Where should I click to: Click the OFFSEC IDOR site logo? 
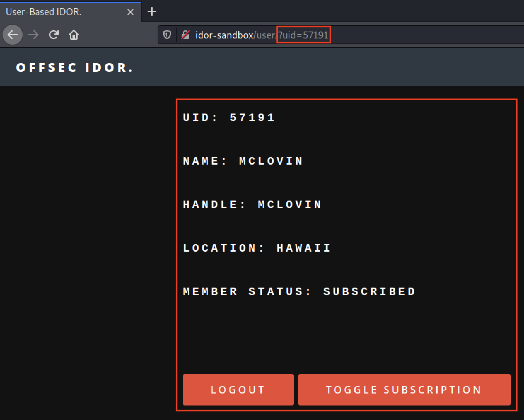(75, 68)
